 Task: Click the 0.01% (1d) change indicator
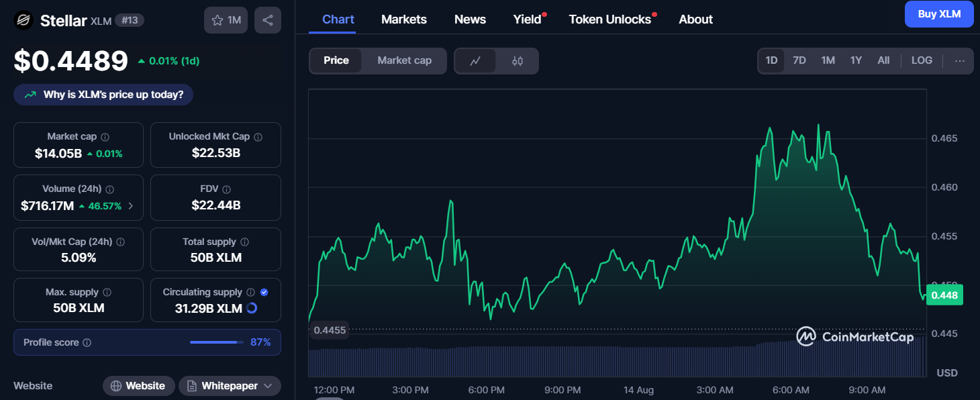click(x=168, y=61)
